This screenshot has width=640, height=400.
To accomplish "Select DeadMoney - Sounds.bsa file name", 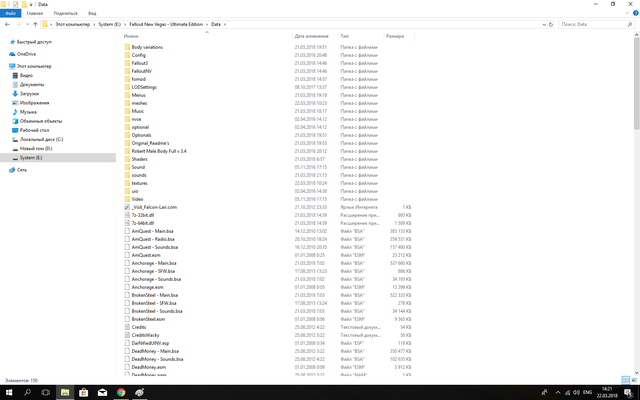I will 157,359.
